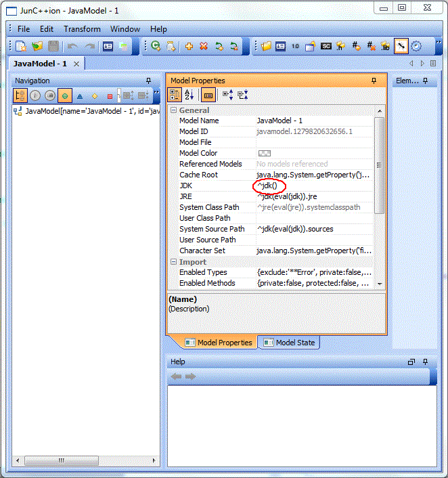Click the second green reload arrows icon

tap(233, 46)
